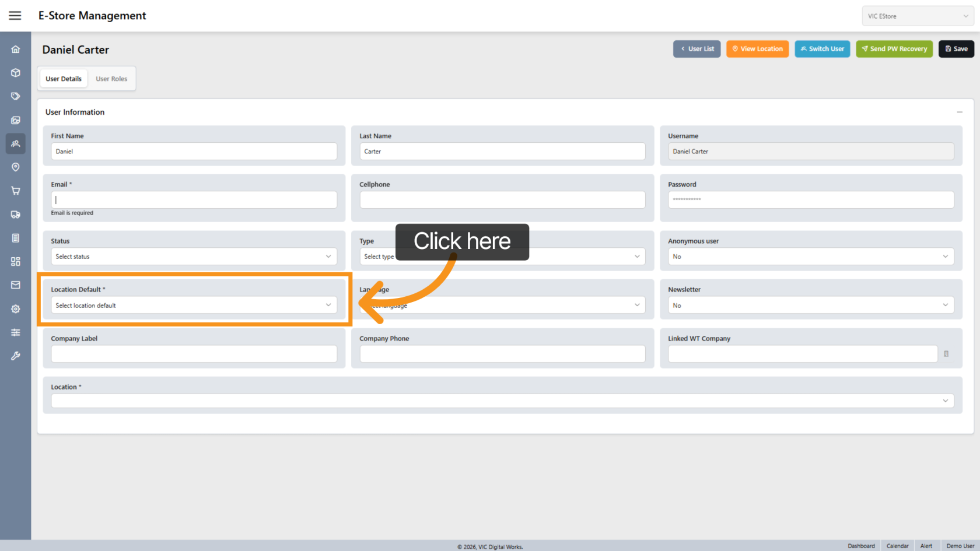The image size is (980, 551).
Task: Click the tag icon in sidebar
Action: [x=16, y=96]
